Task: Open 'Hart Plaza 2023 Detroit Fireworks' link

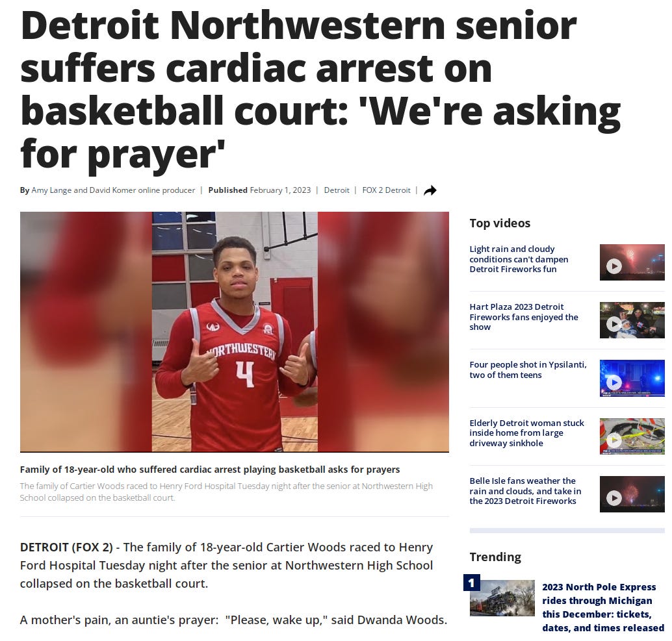Action: click(524, 317)
